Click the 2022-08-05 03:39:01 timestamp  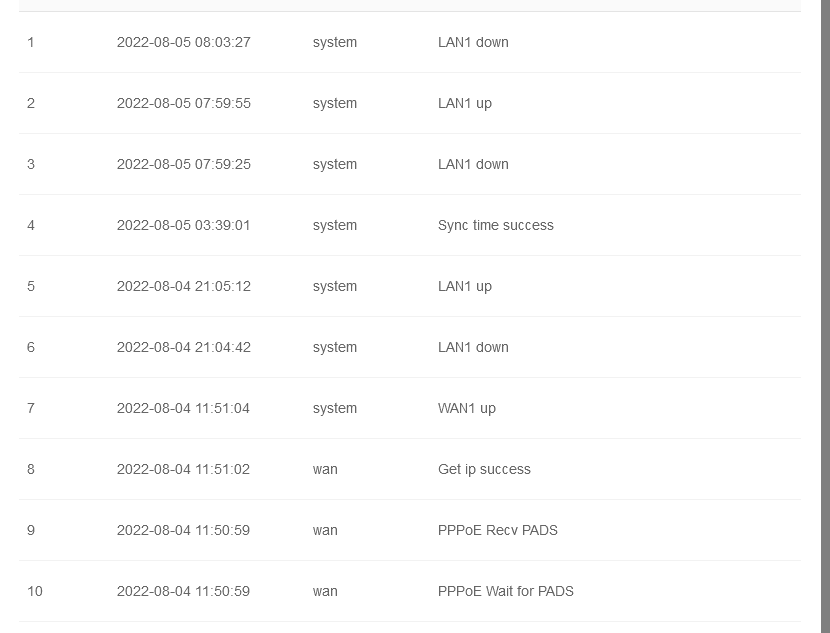(183, 225)
